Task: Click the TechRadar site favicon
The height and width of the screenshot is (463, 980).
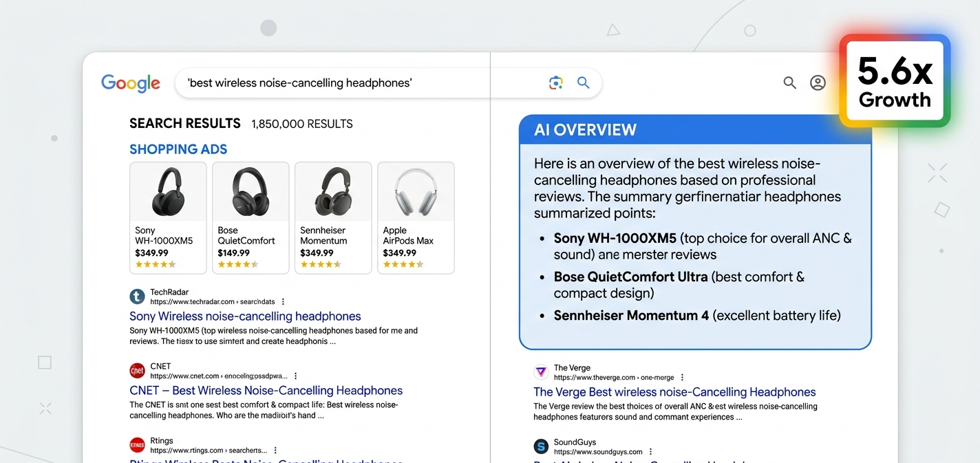Action: (138, 297)
